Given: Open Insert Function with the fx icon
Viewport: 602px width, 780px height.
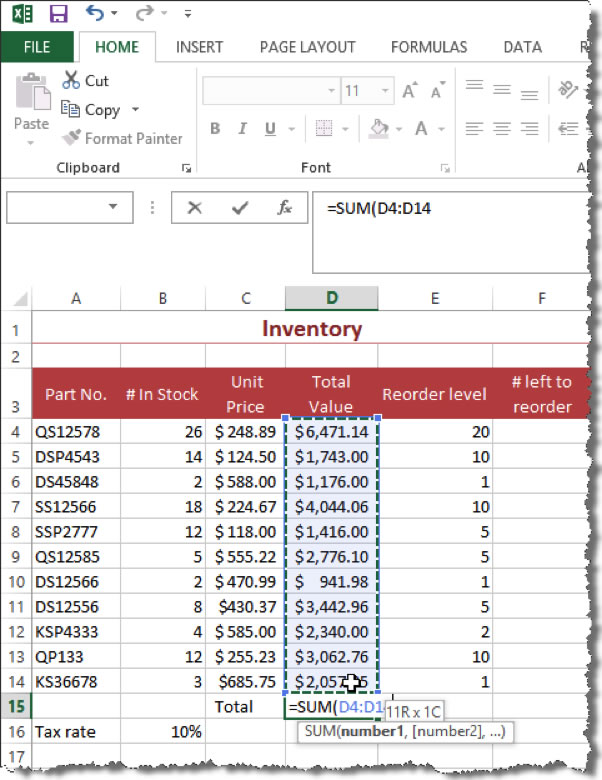Looking at the screenshot, I should (285, 208).
